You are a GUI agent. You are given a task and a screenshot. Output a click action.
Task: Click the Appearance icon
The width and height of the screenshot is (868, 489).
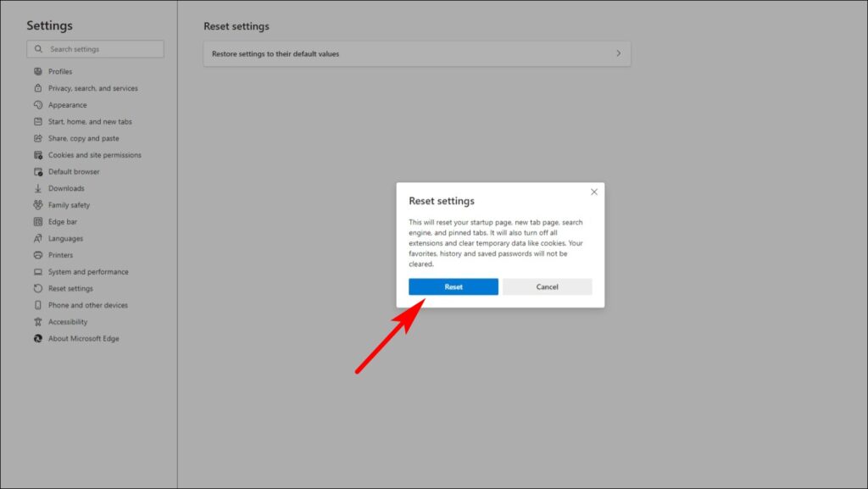coord(37,104)
